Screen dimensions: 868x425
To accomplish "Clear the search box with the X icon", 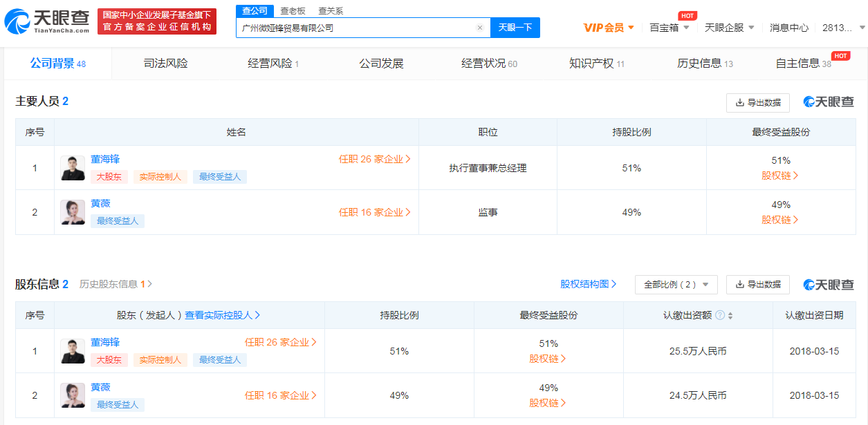I will point(480,28).
